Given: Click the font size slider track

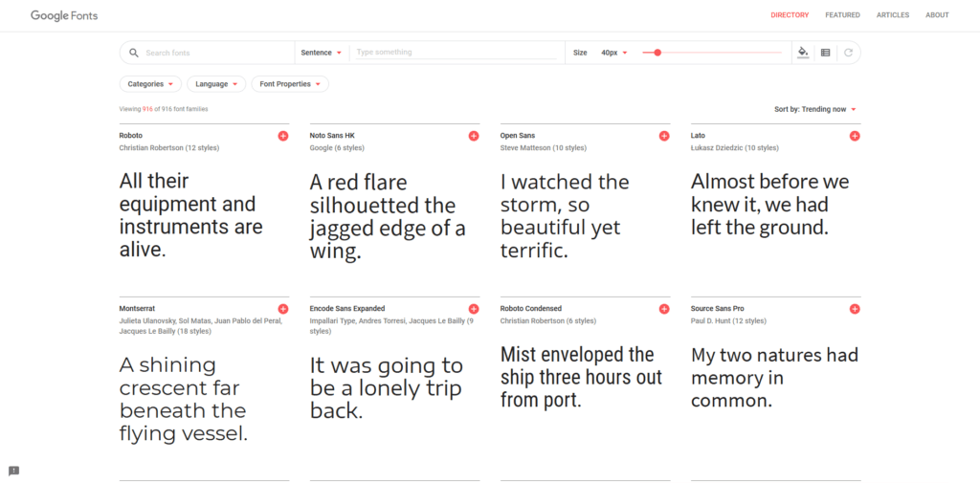Looking at the screenshot, I should point(712,53).
